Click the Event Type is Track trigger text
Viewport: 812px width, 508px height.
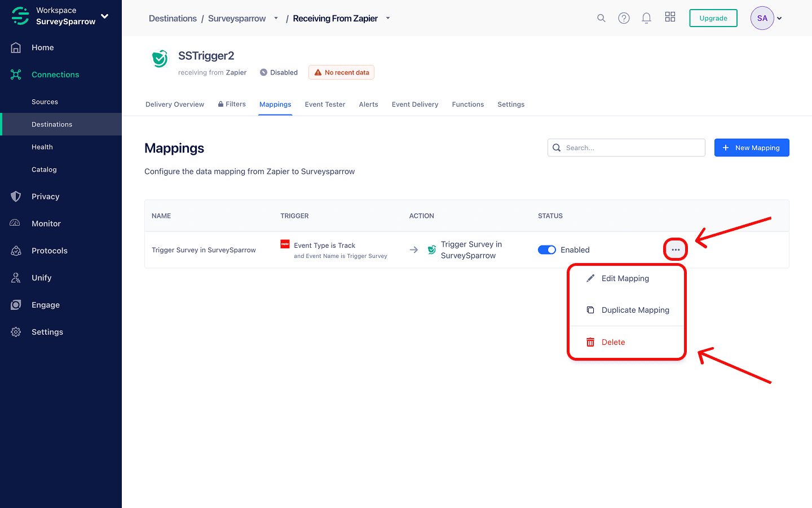tap(324, 246)
